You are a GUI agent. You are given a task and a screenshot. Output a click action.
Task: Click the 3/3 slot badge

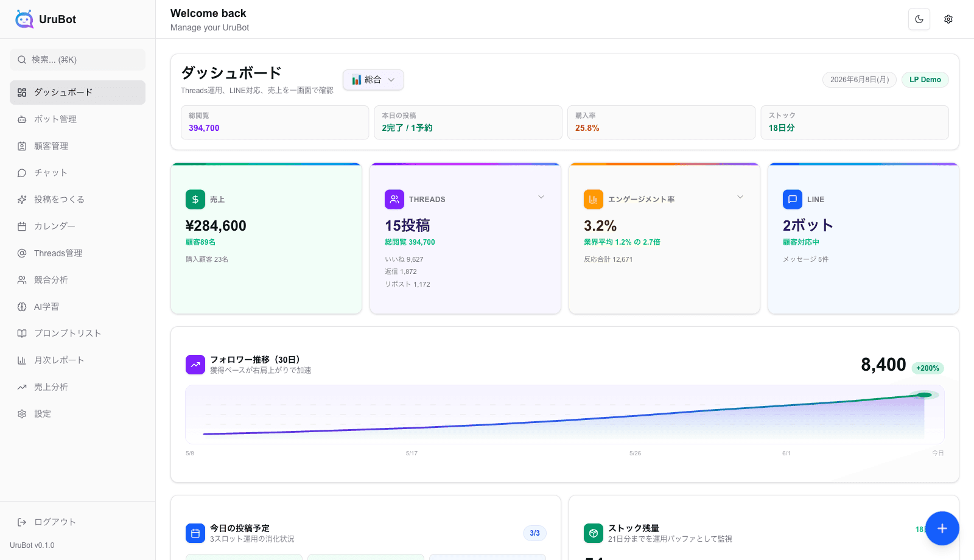tap(534, 533)
